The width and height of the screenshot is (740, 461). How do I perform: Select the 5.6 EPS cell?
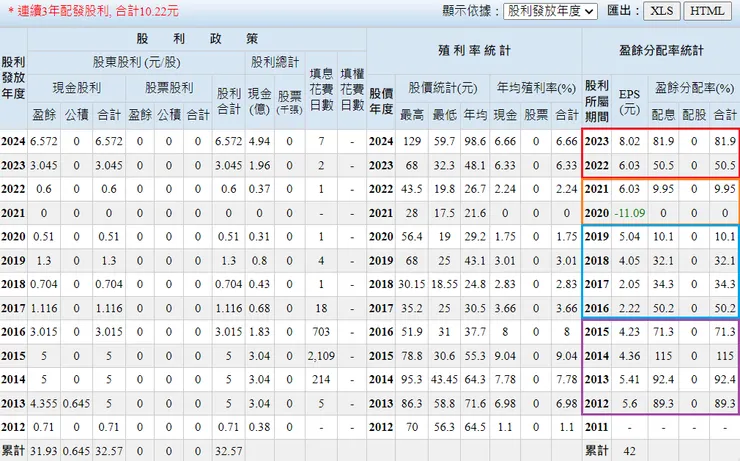coord(630,403)
